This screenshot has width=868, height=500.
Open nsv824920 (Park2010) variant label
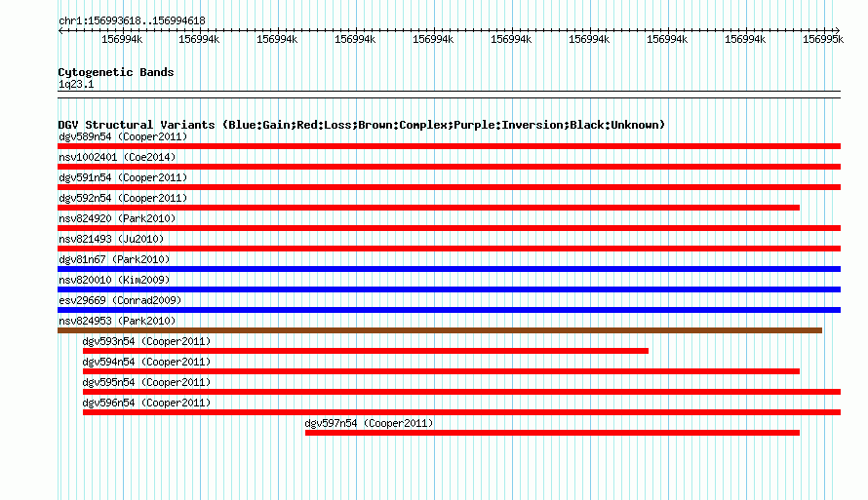[x=117, y=218]
